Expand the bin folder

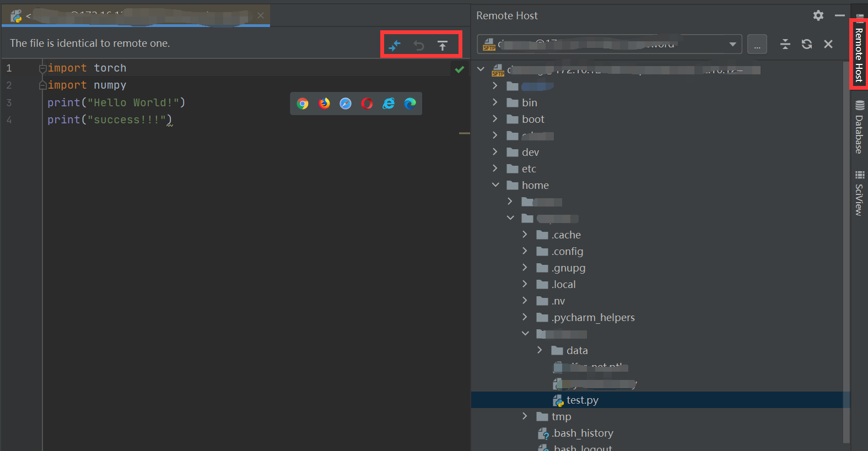[x=495, y=102]
